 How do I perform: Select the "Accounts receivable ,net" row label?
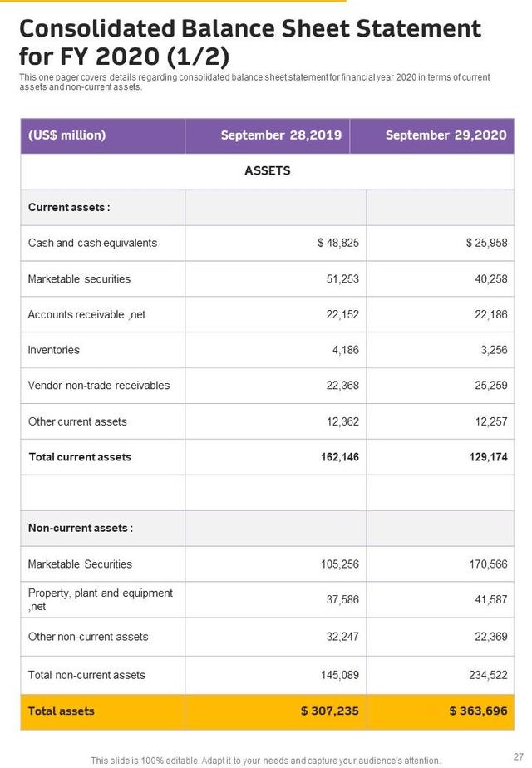tap(86, 315)
